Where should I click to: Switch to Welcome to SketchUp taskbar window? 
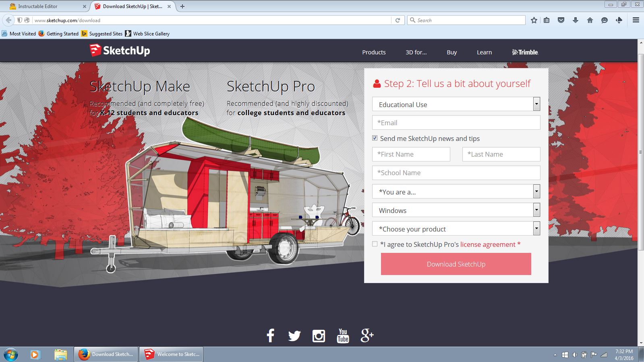(x=172, y=354)
